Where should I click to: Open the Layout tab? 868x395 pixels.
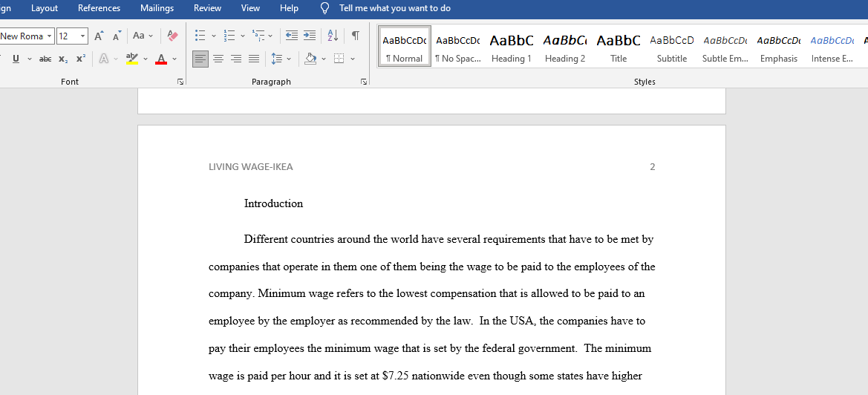tap(45, 7)
